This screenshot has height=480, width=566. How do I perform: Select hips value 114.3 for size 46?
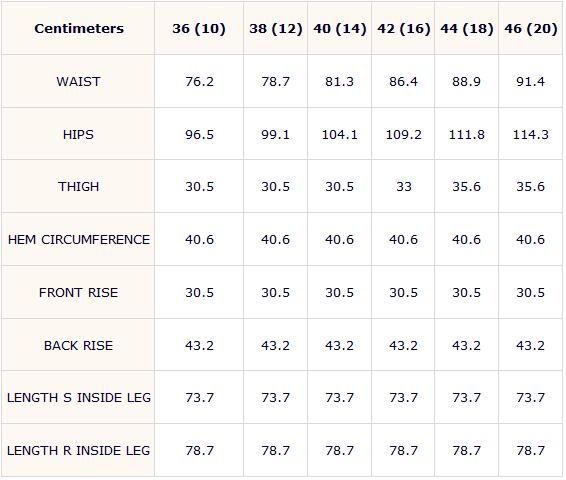(531, 135)
